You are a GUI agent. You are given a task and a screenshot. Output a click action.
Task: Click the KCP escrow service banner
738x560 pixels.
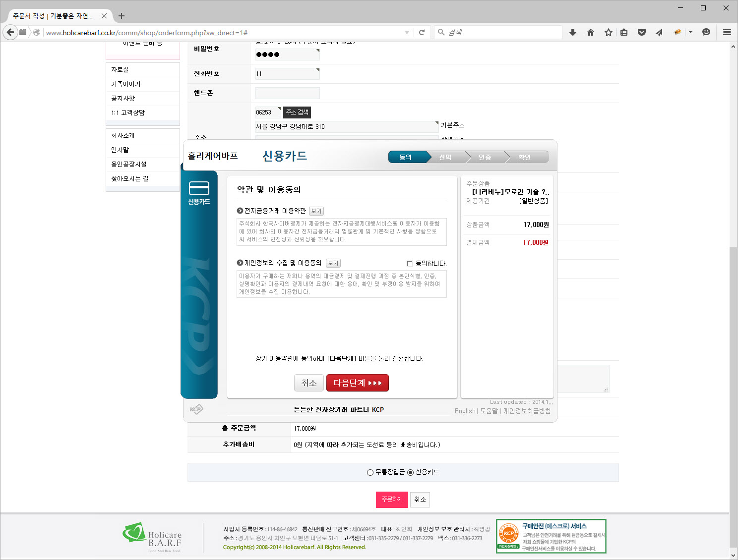[x=551, y=536]
